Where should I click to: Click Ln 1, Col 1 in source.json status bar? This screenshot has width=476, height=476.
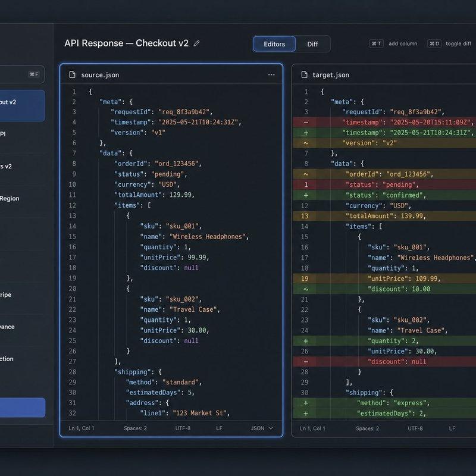[82, 428]
